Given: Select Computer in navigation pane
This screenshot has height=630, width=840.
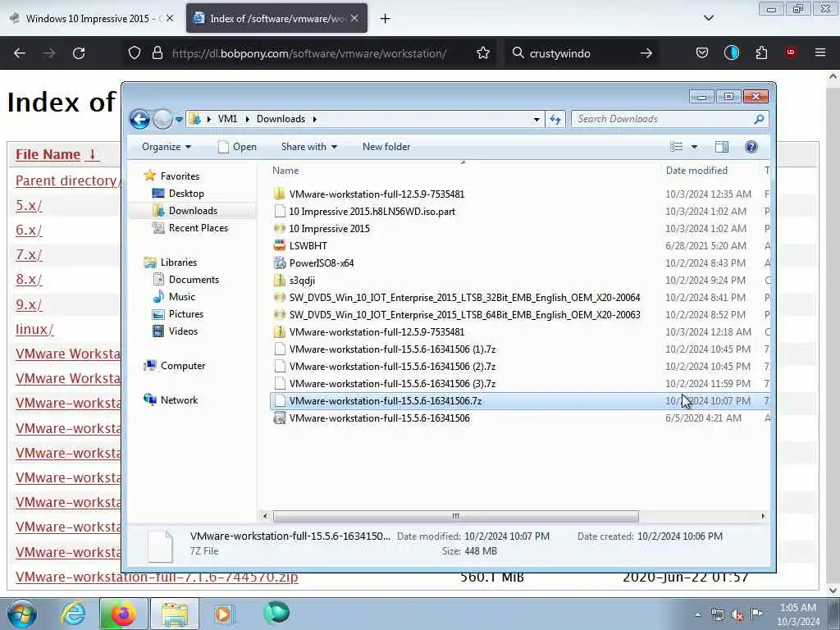Looking at the screenshot, I should pyautogui.click(x=174, y=366).
